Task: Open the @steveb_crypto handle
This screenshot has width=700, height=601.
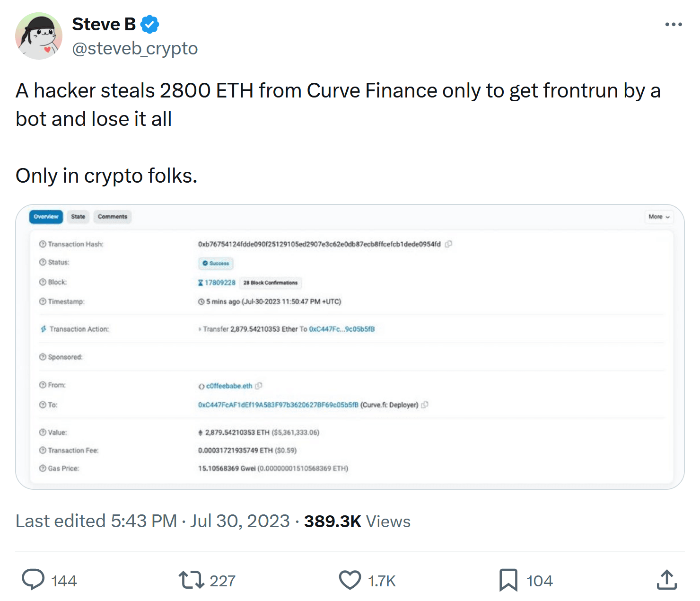Action: click(x=135, y=48)
